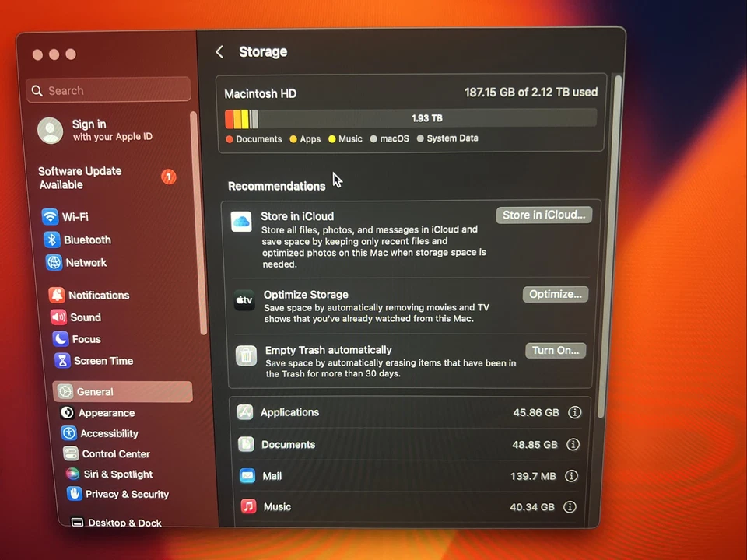Viewport: 747px width, 560px height.
Task: Select Desktop & Dock icon
Action: click(77, 523)
